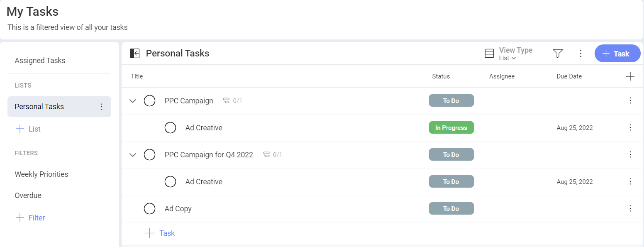Open the three-dot options menu in header
This screenshot has width=644, height=247.
tap(581, 53)
